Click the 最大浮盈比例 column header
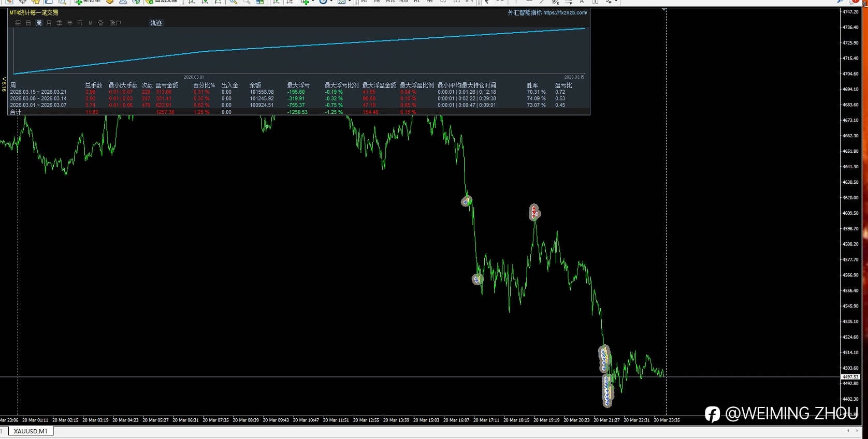The image size is (868, 439). tap(417, 85)
